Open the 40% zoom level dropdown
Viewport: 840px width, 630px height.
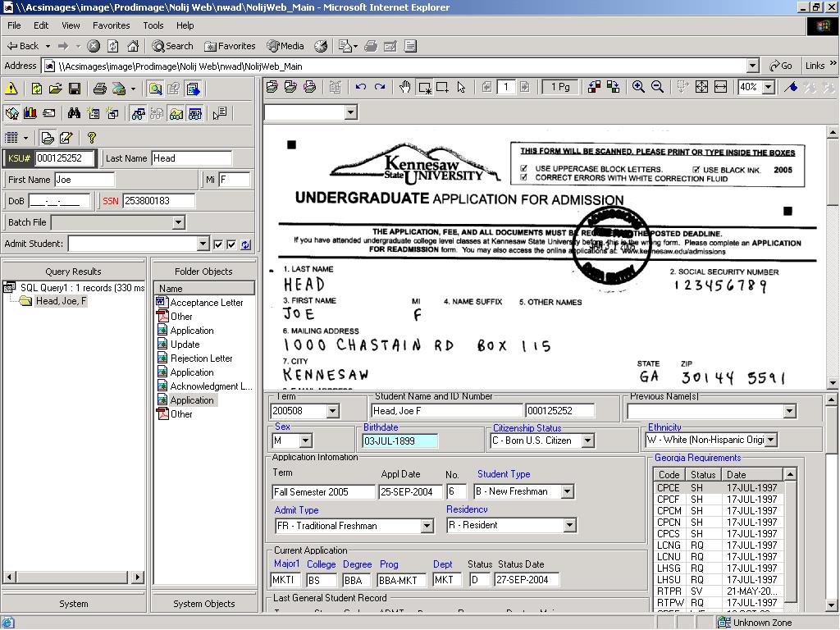click(x=769, y=87)
